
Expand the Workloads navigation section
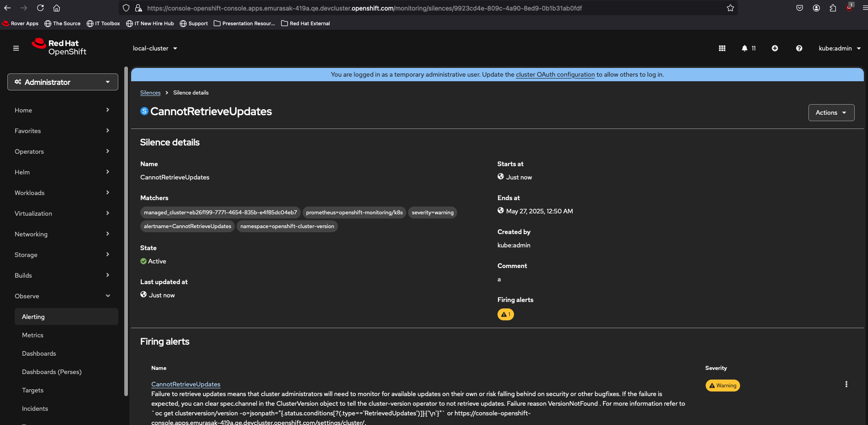(x=63, y=193)
